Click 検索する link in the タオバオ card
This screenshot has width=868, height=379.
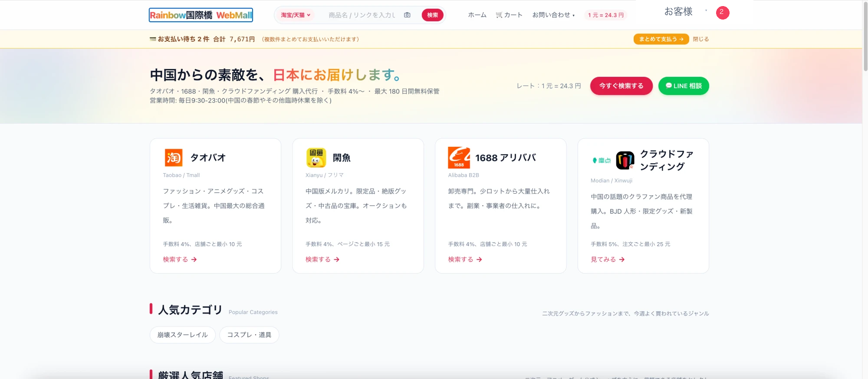coord(180,259)
